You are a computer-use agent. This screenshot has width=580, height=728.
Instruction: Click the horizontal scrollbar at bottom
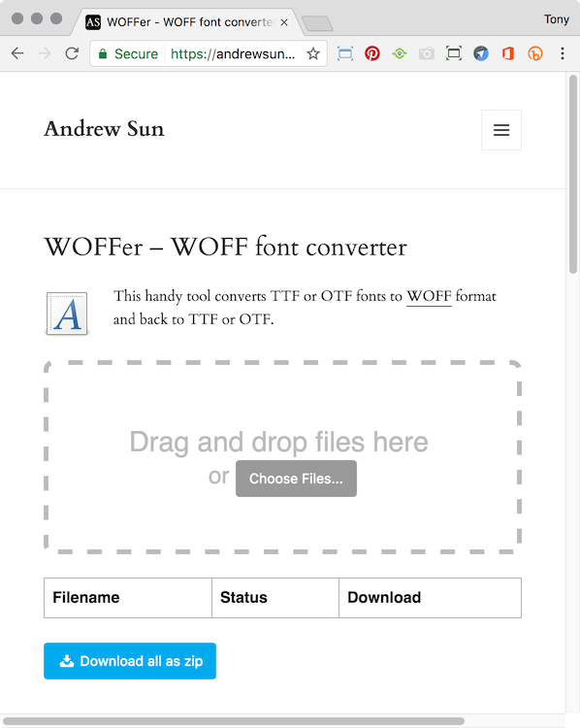point(234,721)
